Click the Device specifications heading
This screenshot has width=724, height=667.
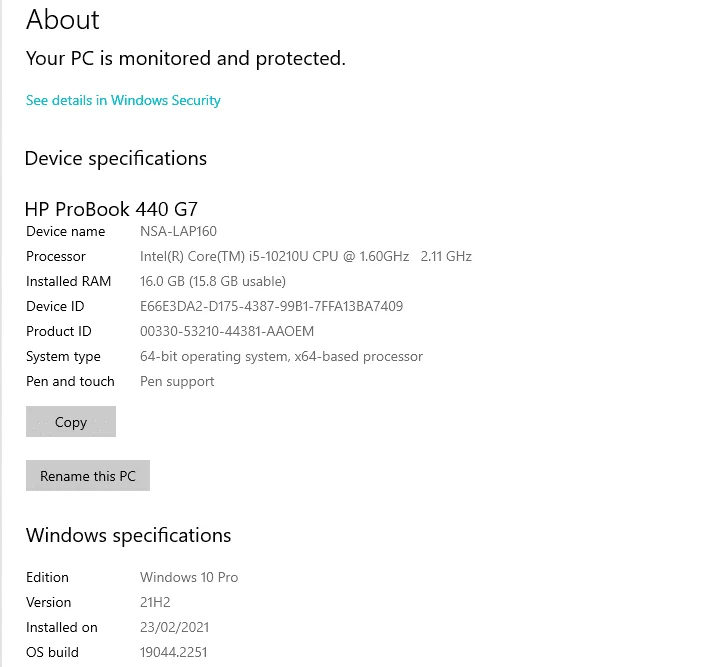tap(115, 159)
